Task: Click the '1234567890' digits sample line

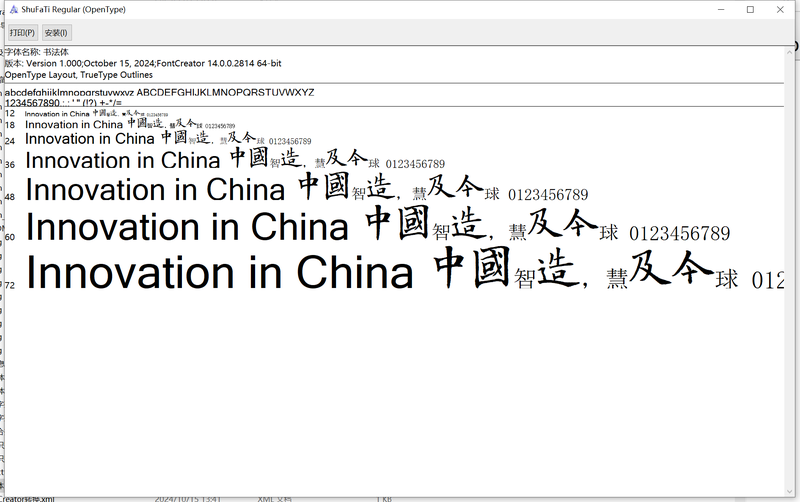Action: pyautogui.click(x=63, y=103)
